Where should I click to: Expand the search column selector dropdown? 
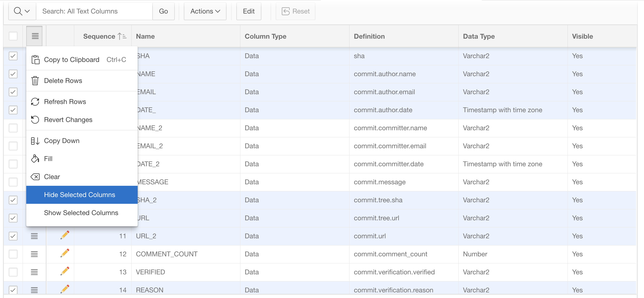point(22,11)
